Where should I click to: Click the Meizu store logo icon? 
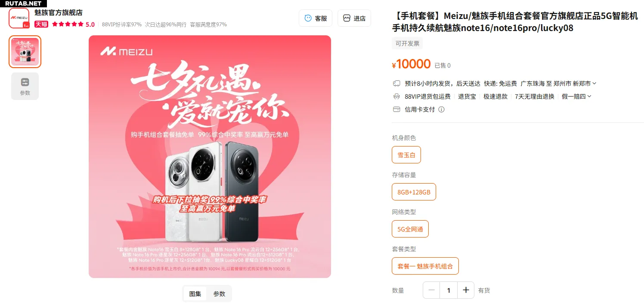coord(19,18)
